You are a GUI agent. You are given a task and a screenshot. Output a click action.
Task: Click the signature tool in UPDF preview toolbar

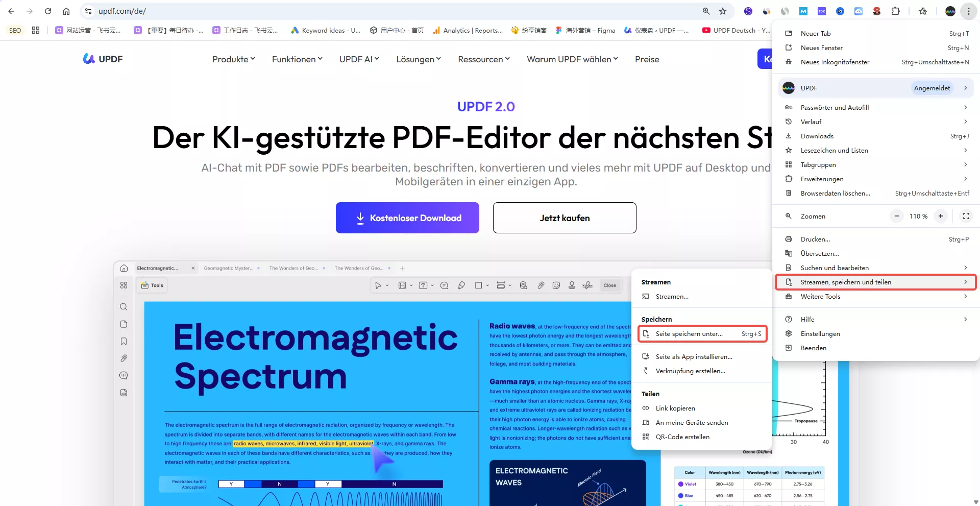point(587,285)
